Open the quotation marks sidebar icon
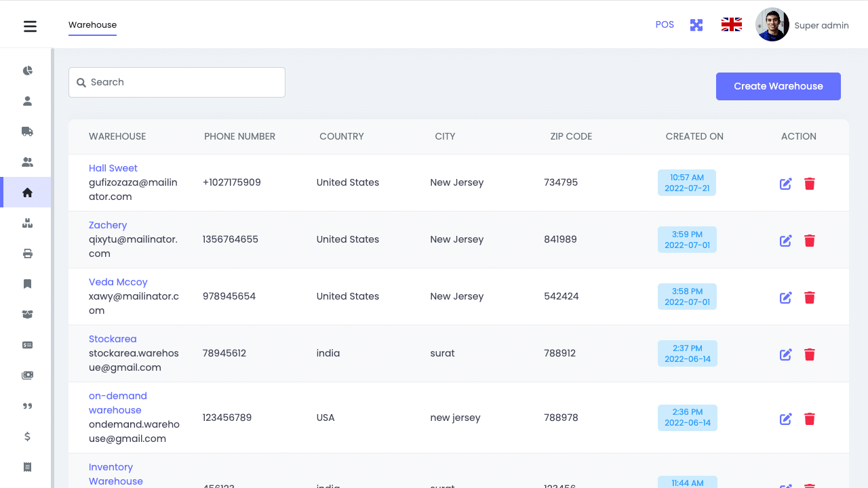868x488 pixels. pyautogui.click(x=27, y=406)
